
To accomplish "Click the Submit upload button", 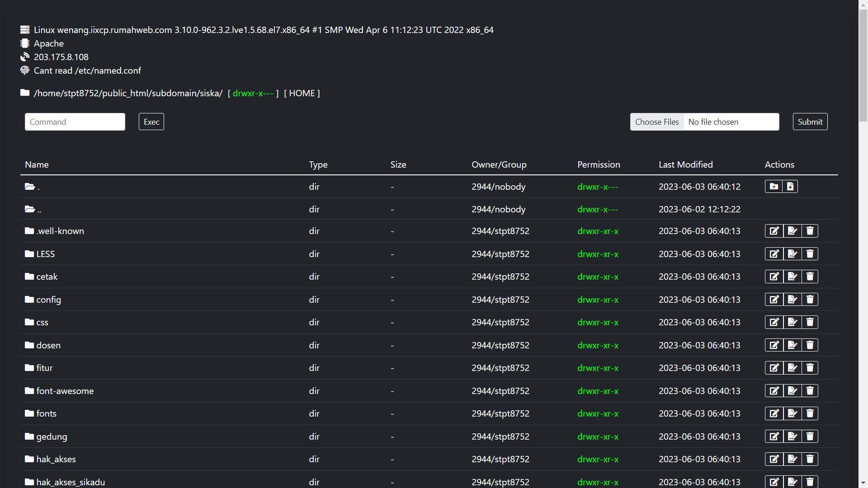I will pyautogui.click(x=810, y=122).
